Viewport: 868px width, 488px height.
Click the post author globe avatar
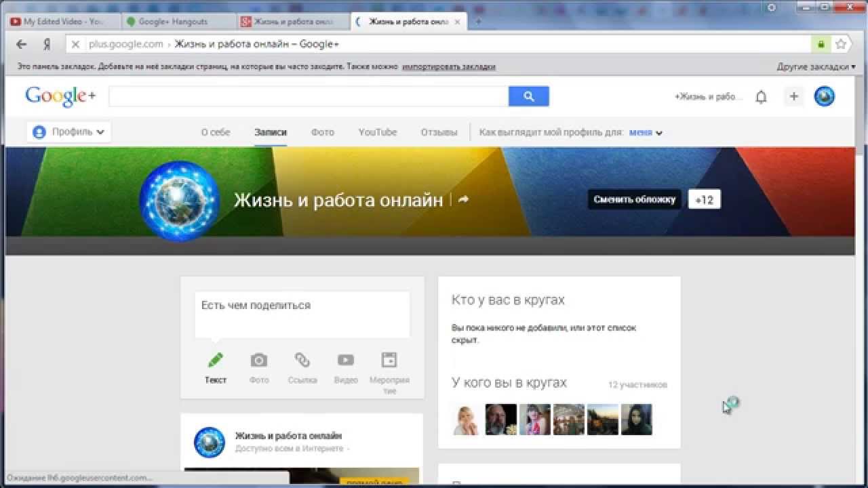point(210,443)
